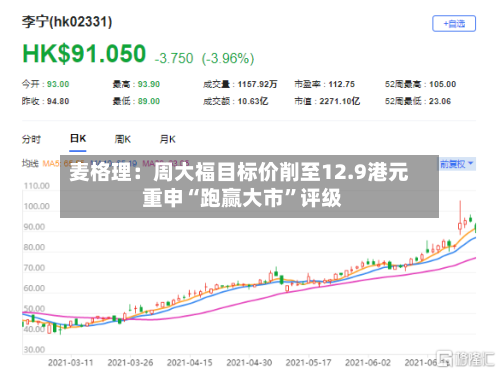Click the 2021-03-11 date axis label
This screenshot has width=500, height=373.
(71, 363)
